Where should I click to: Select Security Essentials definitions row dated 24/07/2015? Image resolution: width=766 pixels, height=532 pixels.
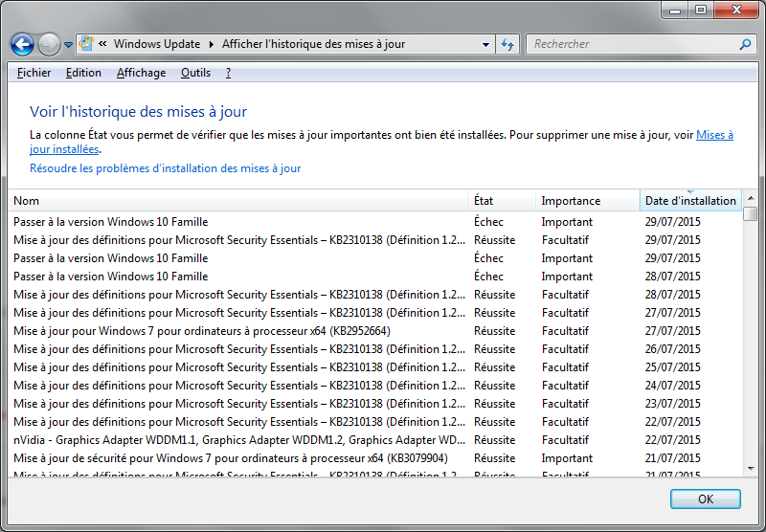374,386
